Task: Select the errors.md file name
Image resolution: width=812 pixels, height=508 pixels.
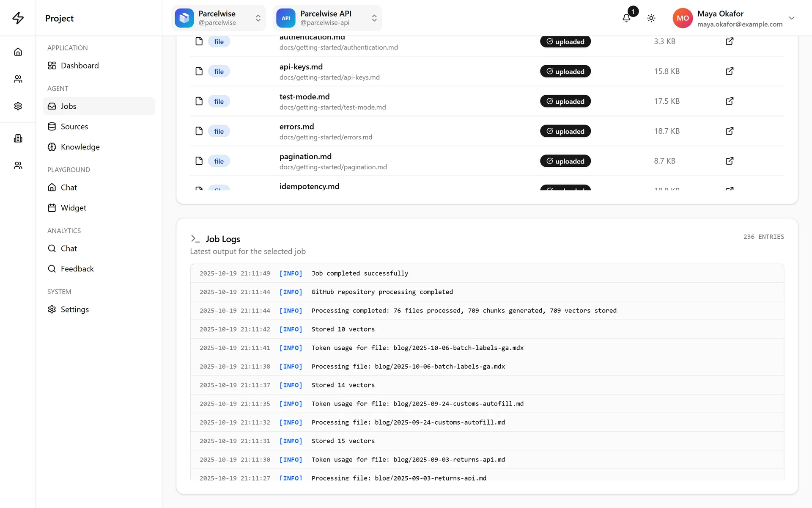Action: [x=296, y=127]
